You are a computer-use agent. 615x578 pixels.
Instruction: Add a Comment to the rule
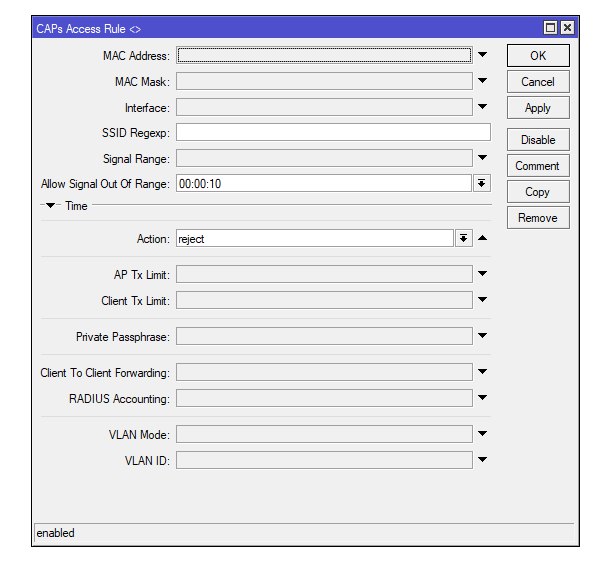538,165
